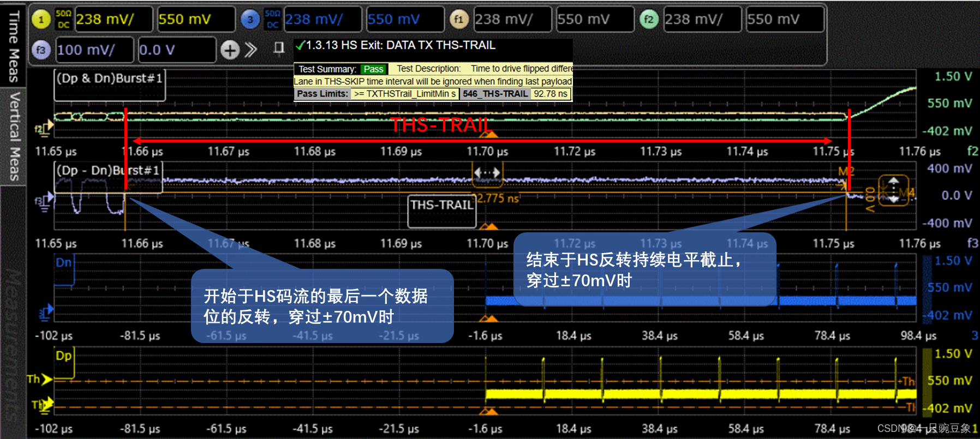
Task: Edit channel 1 offset 550 mV field
Action: click(196, 20)
